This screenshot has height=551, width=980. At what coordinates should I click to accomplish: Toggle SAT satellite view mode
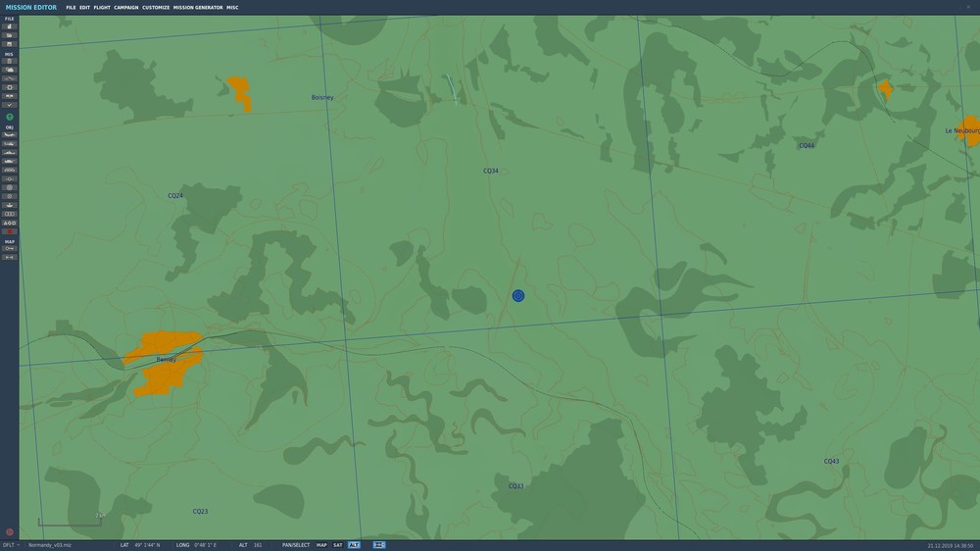[337, 545]
